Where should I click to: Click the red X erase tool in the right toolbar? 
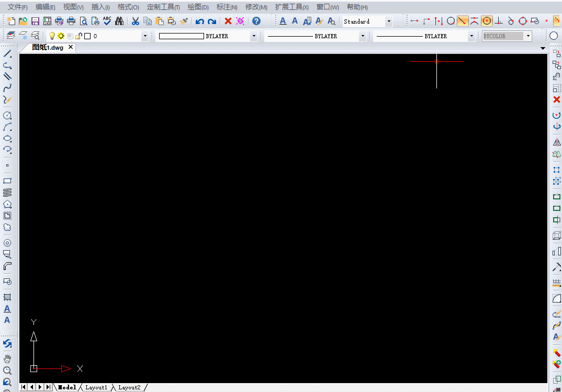click(x=557, y=99)
